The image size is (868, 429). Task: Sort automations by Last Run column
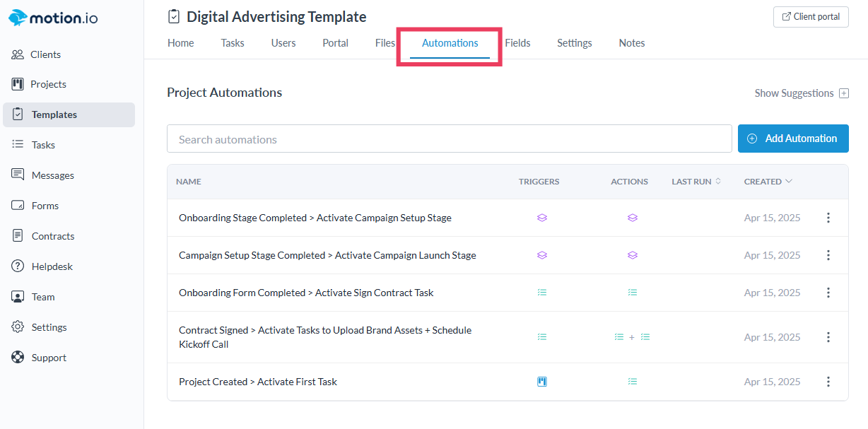(696, 182)
